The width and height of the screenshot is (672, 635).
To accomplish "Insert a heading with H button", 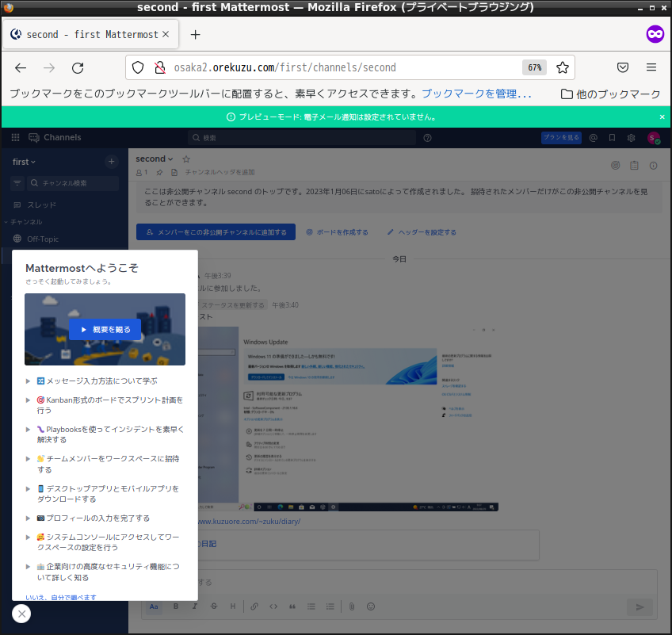I will [x=233, y=606].
